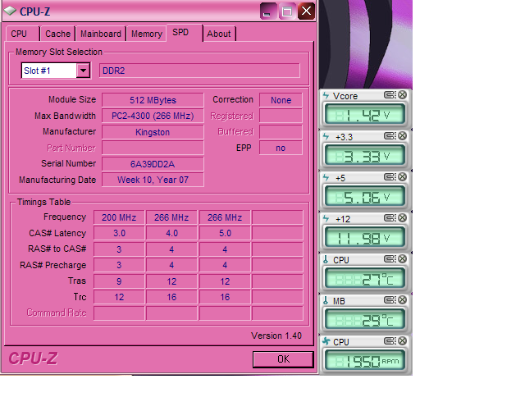Click the CAS# Latency 5.0 cell

click(x=225, y=233)
